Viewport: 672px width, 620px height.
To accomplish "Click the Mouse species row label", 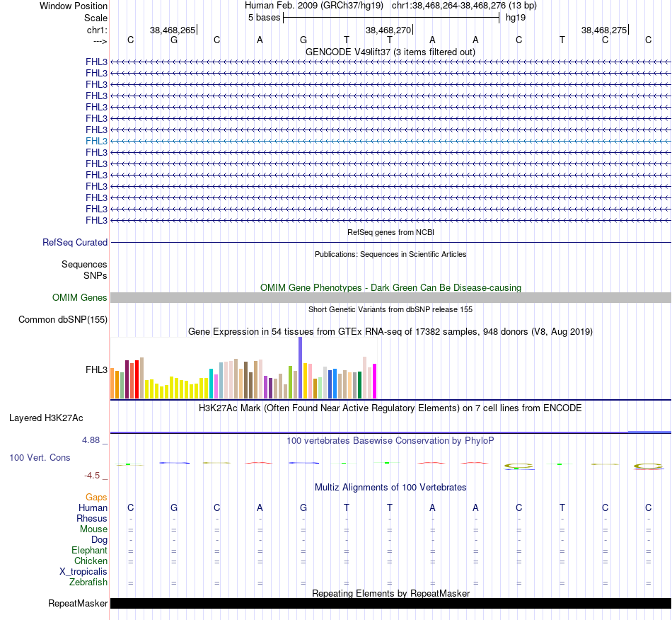I will (93, 529).
